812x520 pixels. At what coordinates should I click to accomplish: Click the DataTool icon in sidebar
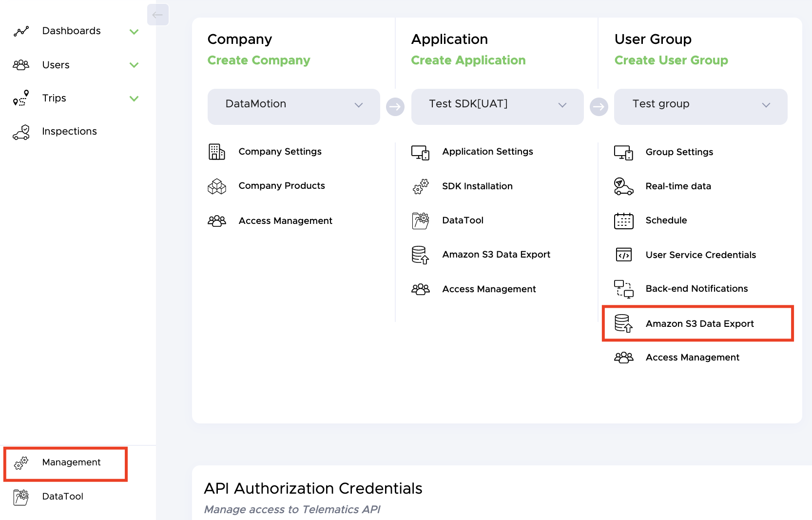tap(21, 497)
